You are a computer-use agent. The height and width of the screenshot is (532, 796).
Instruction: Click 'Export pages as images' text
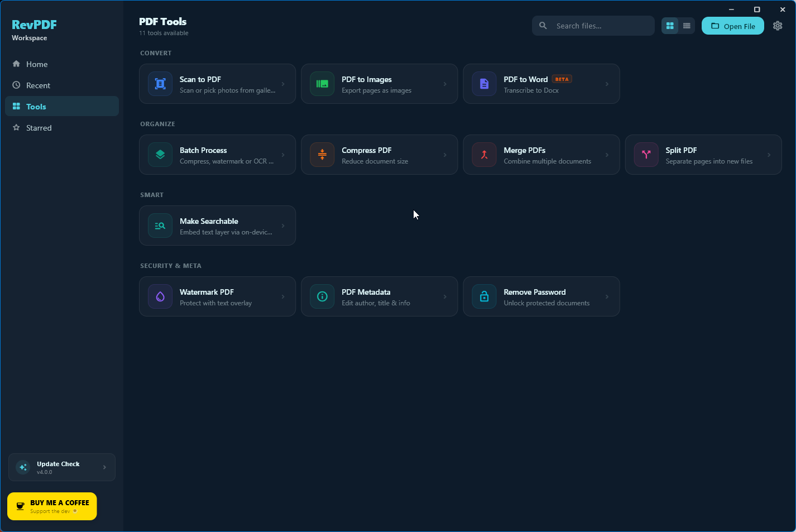[x=376, y=90]
